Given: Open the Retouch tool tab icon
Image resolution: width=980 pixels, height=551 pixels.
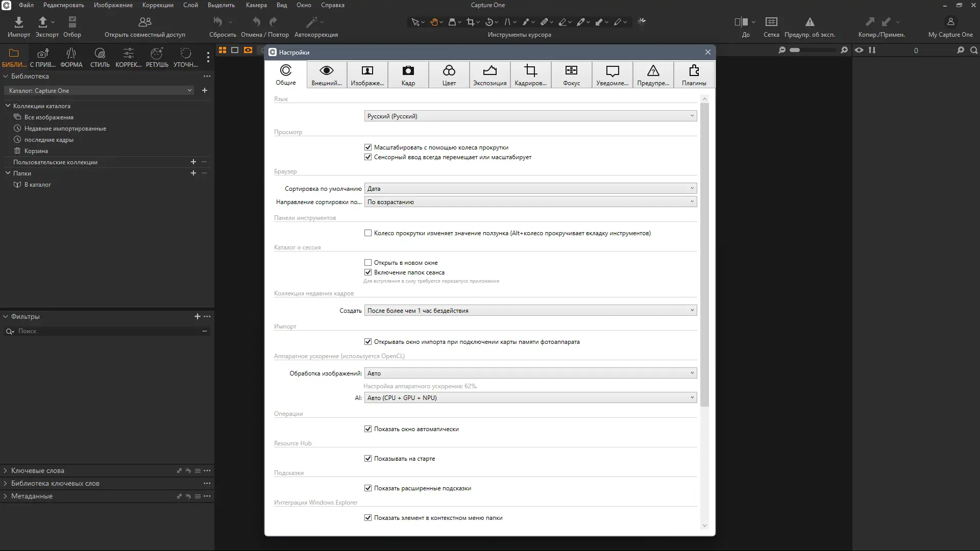Looking at the screenshot, I should tap(157, 54).
